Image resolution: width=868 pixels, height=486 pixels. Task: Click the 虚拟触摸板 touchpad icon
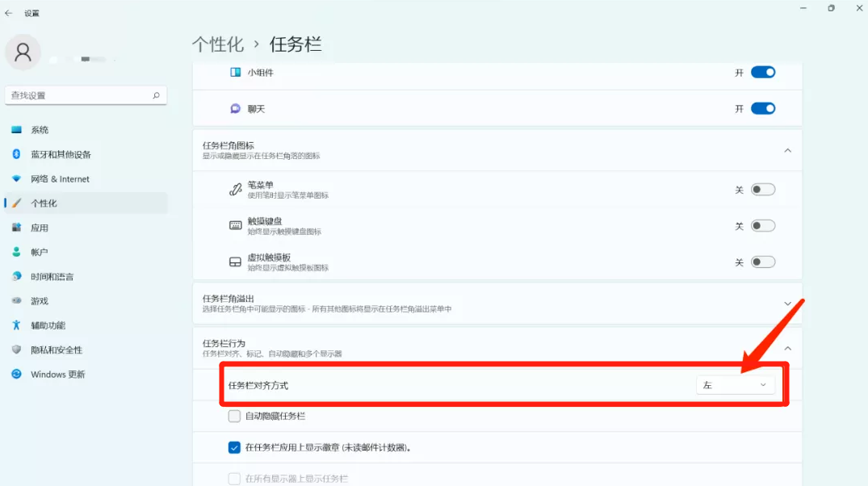235,262
